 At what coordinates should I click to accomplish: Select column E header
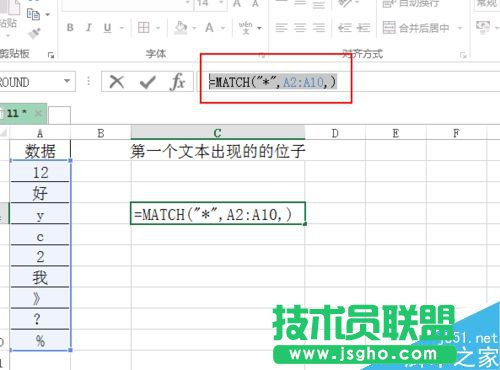(396, 133)
